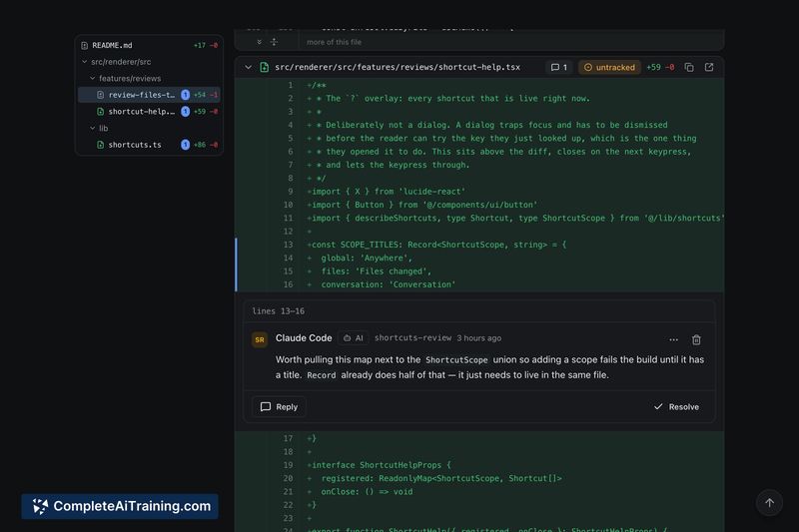Click the shortcuts-review label in comment
The height and width of the screenshot is (532, 799).
[x=412, y=338]
